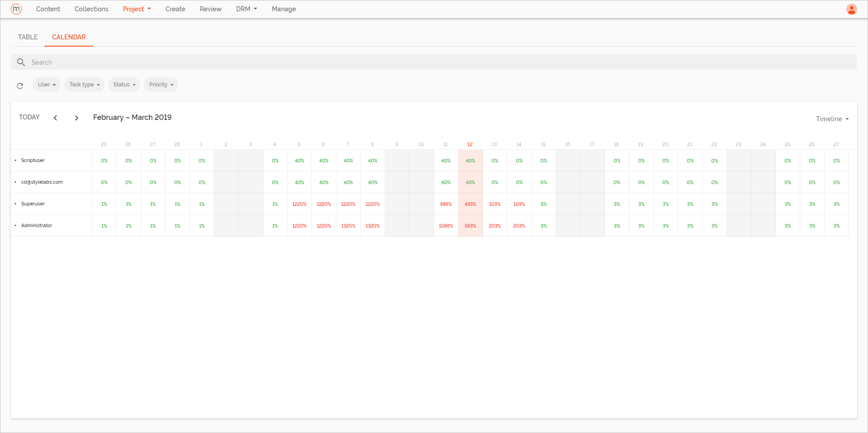
Task: Expand the Administrator row
Action: [x=16, y=225]
